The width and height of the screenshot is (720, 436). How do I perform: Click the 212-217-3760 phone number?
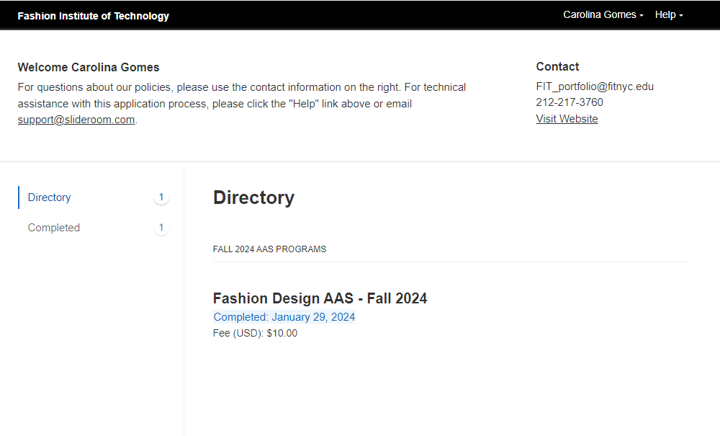tap(569, 103)
